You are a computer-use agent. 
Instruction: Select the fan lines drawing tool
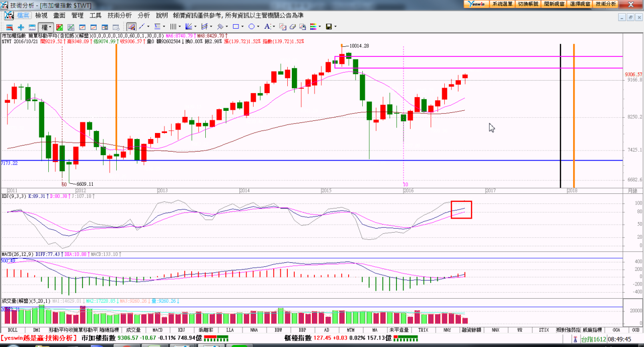189,27
